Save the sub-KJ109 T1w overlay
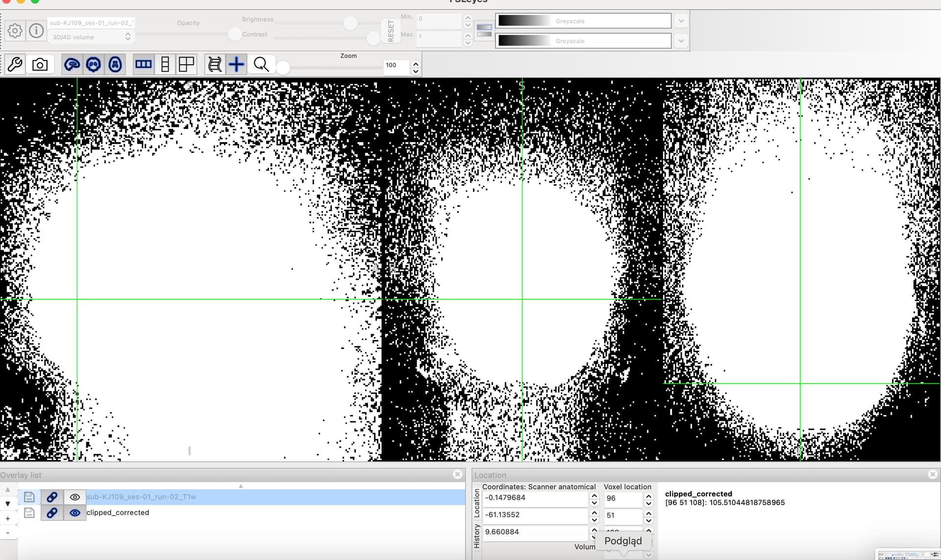This screenshot has width=941, height=560. click(29, 497)
